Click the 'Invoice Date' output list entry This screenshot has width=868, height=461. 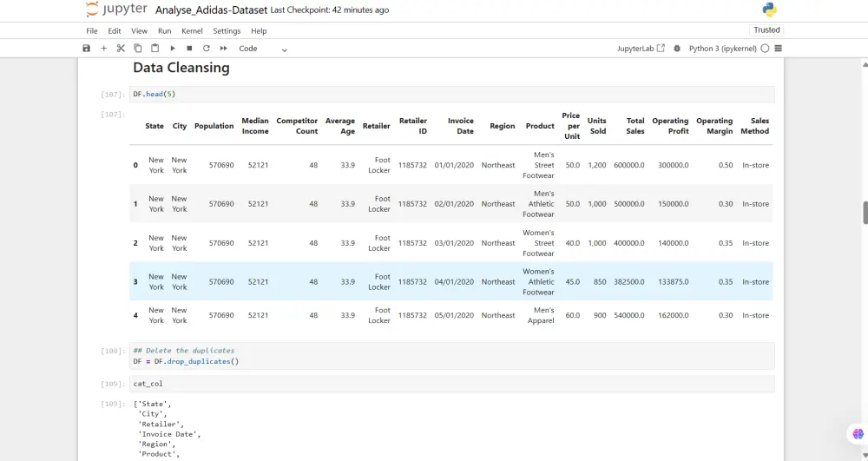coord(169,434)
